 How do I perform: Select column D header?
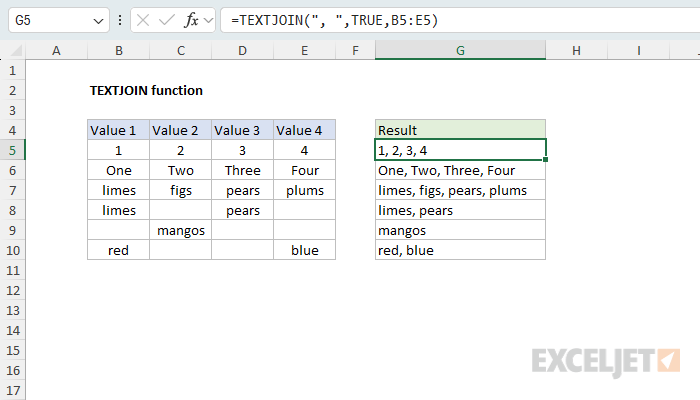242,50
